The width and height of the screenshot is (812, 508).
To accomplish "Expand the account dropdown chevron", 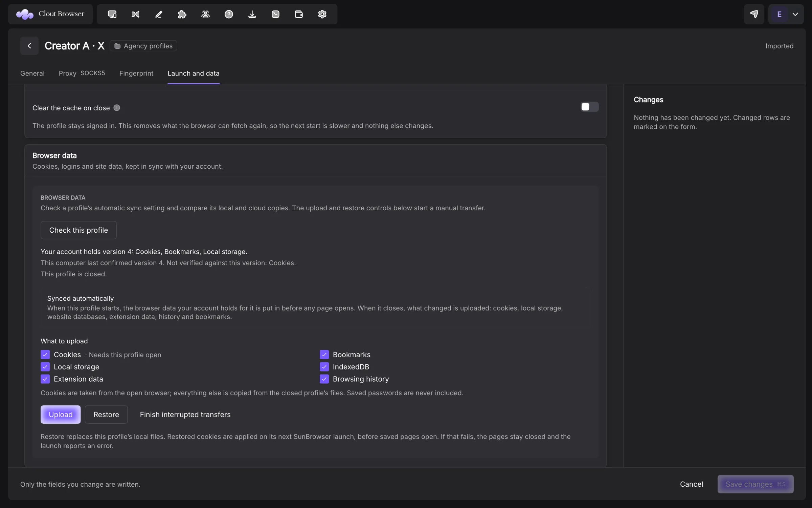I will click(795, 14).
